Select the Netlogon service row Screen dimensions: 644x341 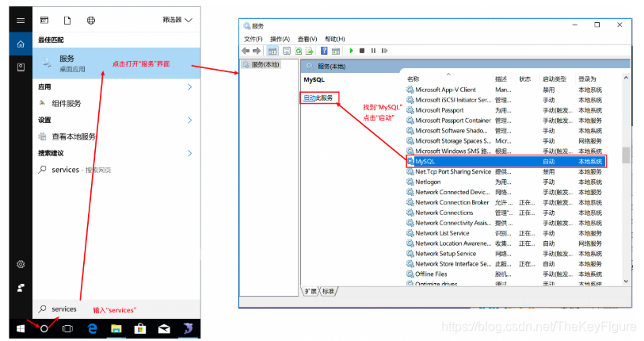[506, 182]
